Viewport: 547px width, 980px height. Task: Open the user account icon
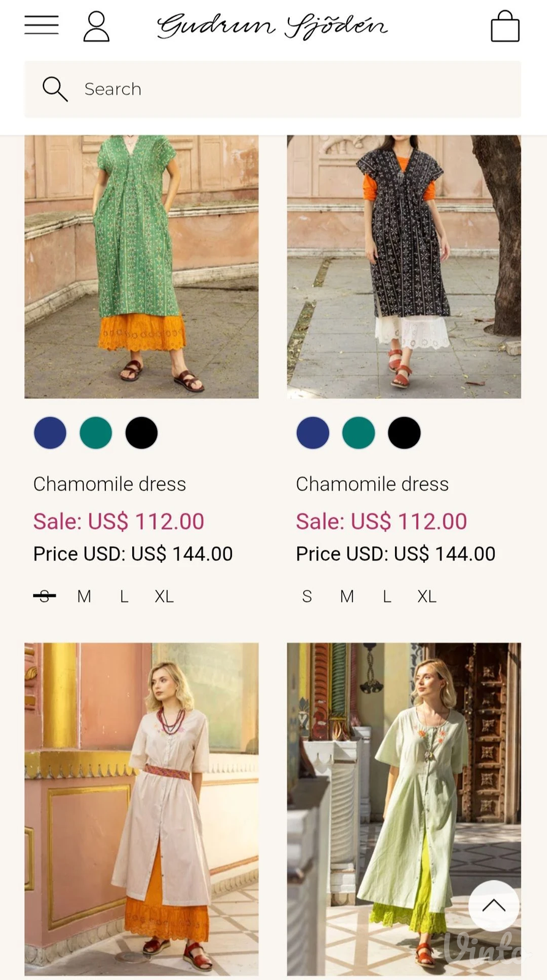click(96, 26)
